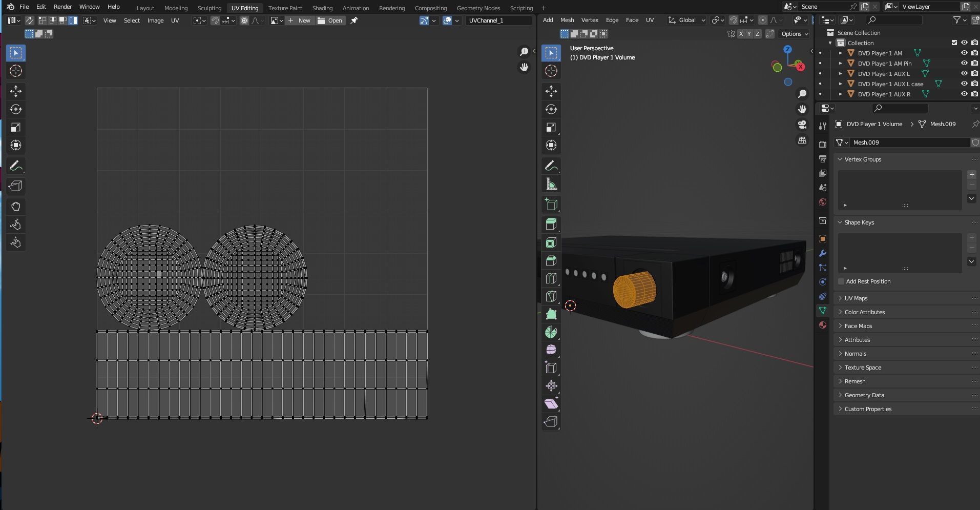Click the New image button
980x510 pixels.
[x=299, y=21]
